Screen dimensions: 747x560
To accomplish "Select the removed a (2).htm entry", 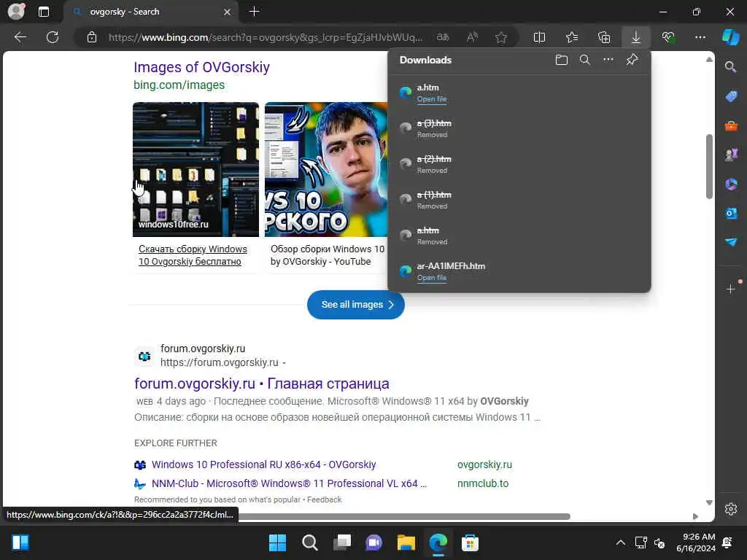I will coord(519,164).
